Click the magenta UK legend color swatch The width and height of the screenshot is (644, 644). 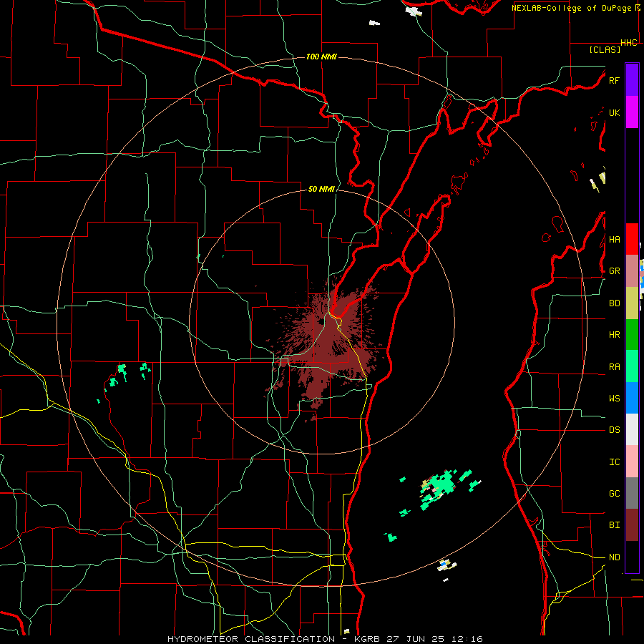click(x=632, y=112)
